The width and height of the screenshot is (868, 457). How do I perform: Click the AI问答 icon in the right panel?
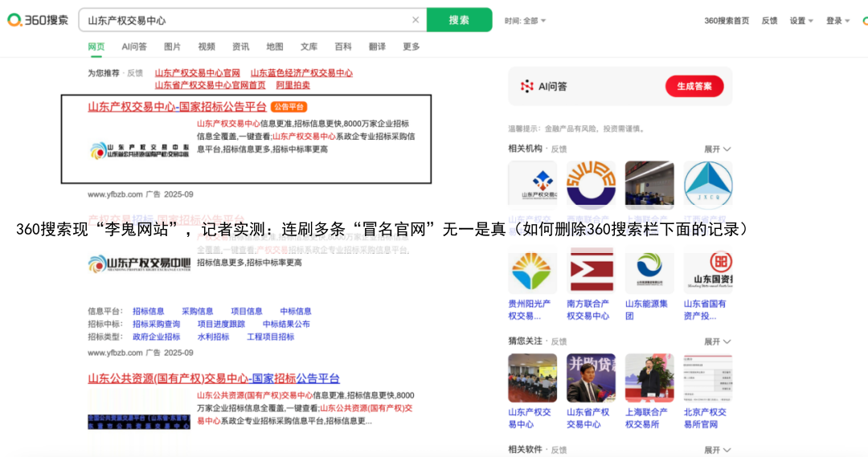click(x=526, y=86)
